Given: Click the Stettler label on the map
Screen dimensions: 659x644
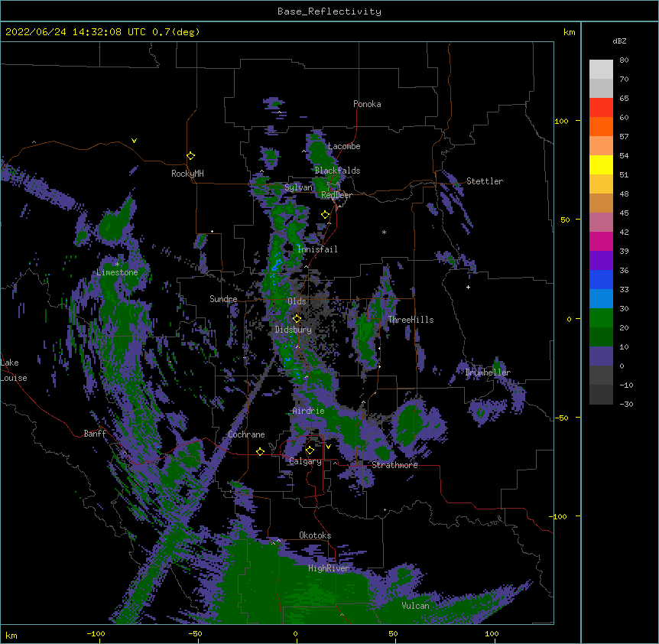Looking at the screenshot, I should click(x=485, y=181).
